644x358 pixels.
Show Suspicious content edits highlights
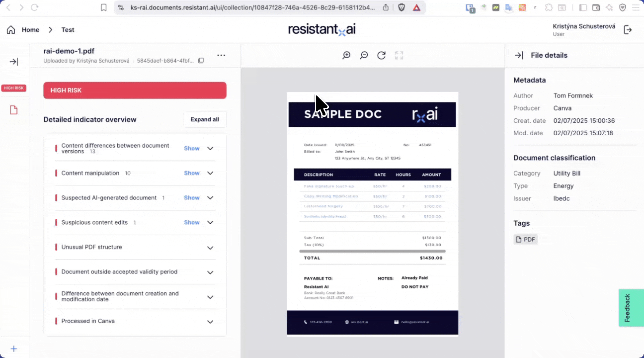[192, 222]
